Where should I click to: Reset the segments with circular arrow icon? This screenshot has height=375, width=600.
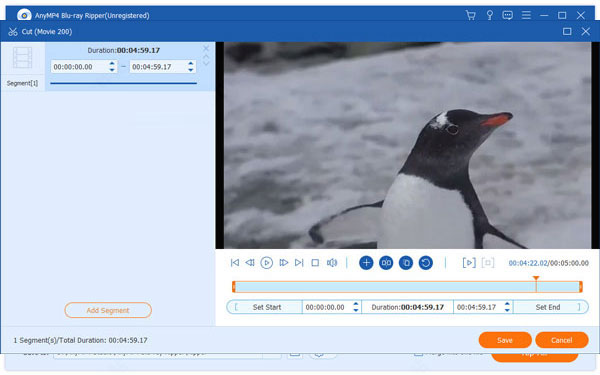tap(426, 263)
